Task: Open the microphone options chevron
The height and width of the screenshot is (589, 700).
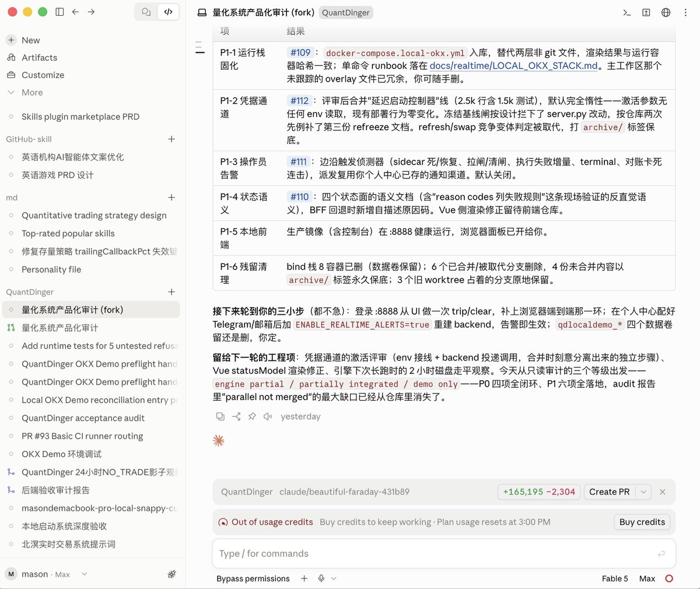Action: pos(334,579)
